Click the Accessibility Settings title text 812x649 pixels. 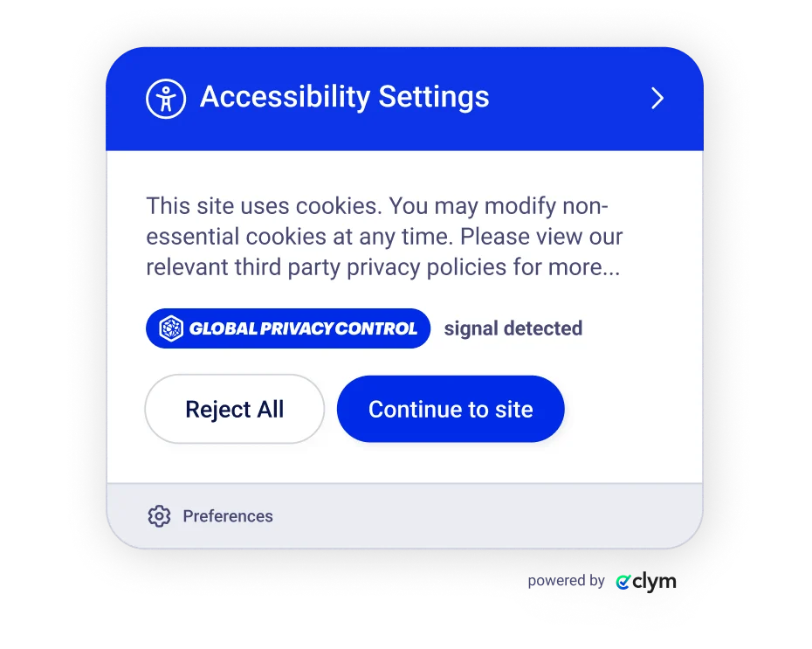click(344, 97)
